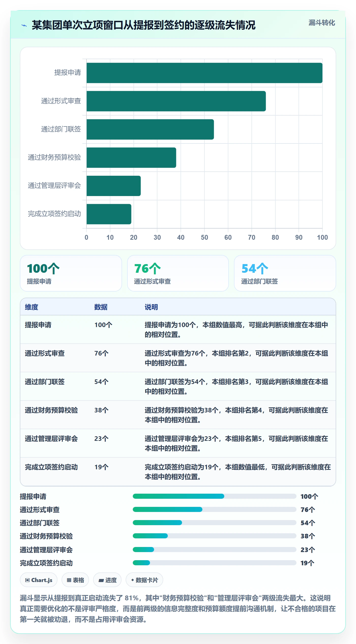
Task: Click the description text 通过部门联签为54个
Action: pyautogui.click(x=175, y=382)
